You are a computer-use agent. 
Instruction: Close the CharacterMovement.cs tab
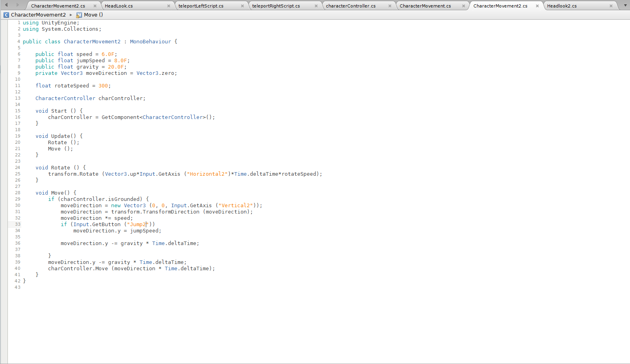coord(464,6)
